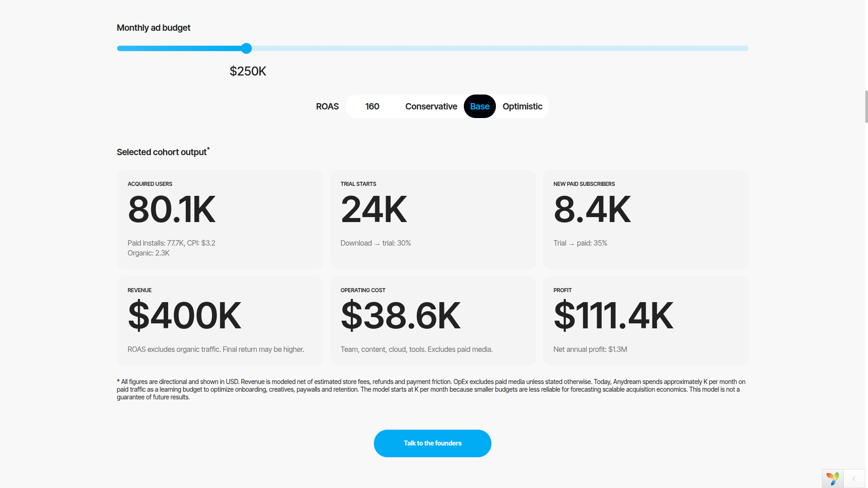Screen dimensions: 868x488
Task: Click the Trial → paid: 35% text
Action: tap(580, 243)
